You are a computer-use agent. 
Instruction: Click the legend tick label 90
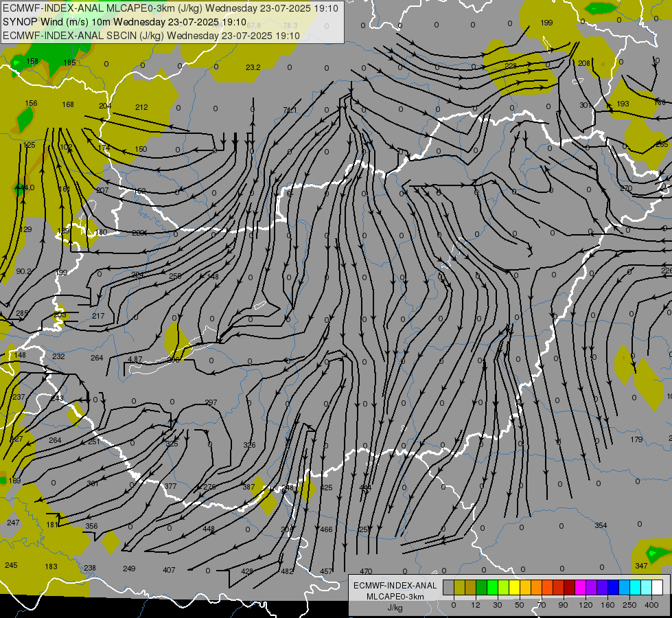(563, 605)
